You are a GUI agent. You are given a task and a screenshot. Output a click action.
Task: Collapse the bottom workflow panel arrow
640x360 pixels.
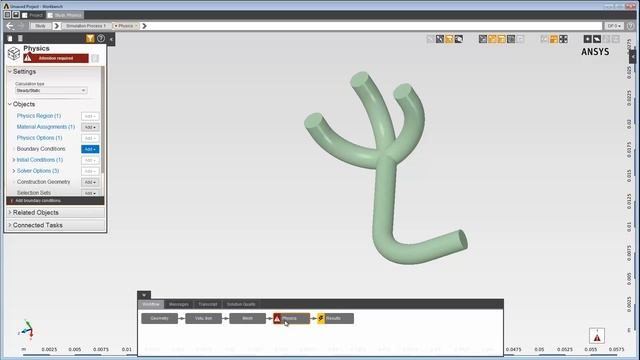tap(144, 295)
